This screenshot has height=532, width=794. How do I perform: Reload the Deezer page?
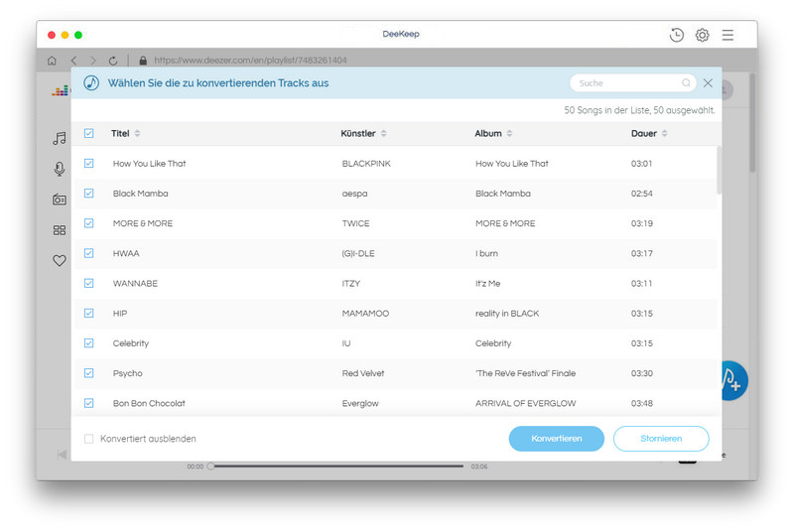pyautogui.click(x=113, y=61)
